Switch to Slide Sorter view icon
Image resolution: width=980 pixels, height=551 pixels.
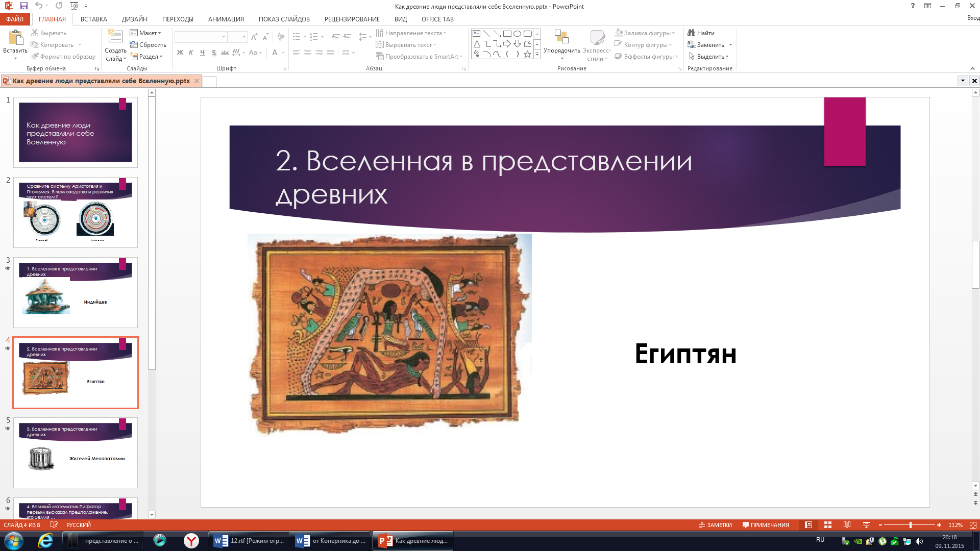click(x=828, y=525)
